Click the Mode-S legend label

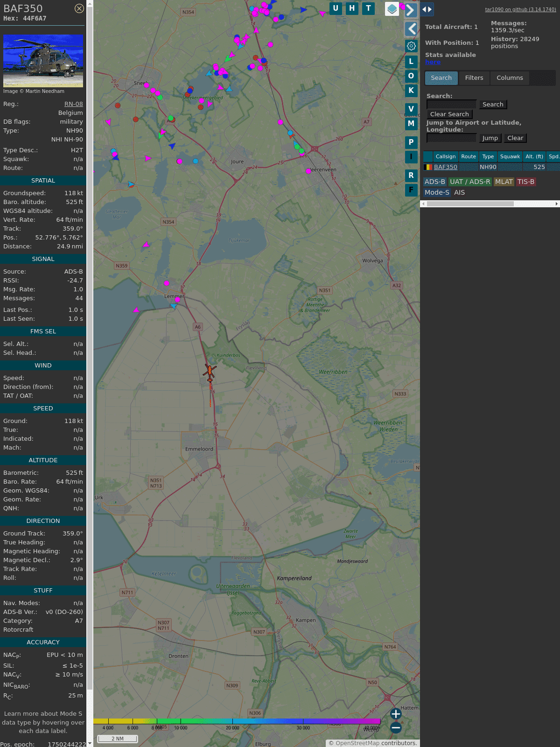point(437,192)
